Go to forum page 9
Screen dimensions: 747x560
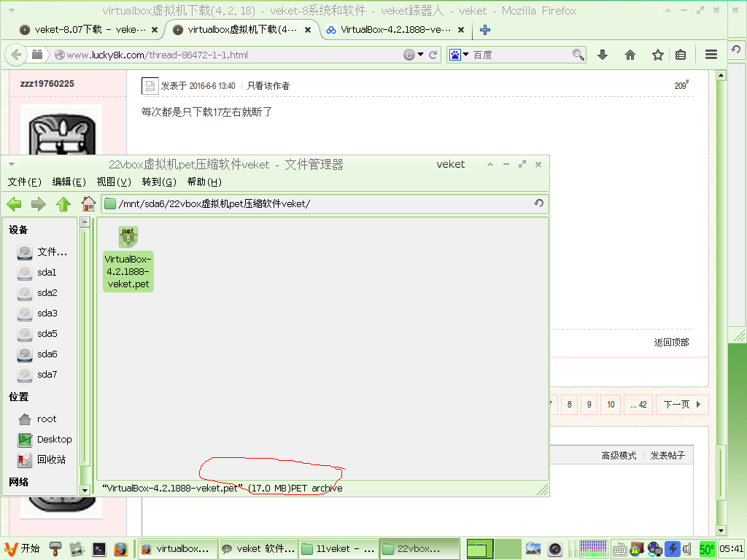coord(589,405)
